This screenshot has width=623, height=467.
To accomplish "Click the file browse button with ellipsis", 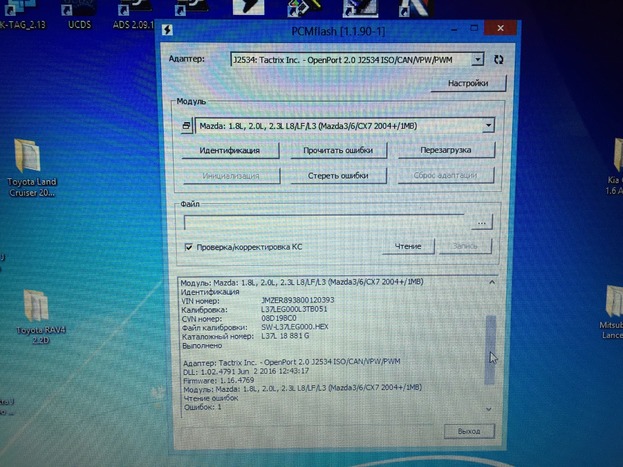I will (x=483, y=222).
